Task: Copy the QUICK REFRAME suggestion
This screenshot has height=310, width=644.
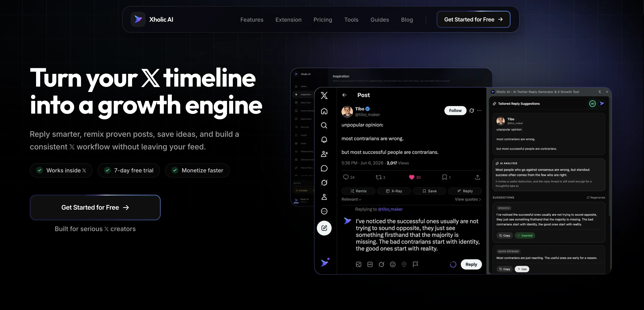Action: pos(504,269)
